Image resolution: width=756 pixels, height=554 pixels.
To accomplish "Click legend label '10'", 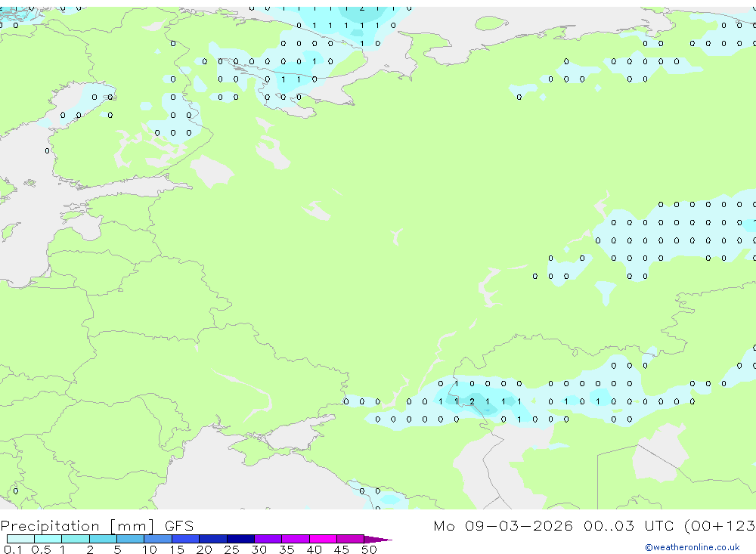I will pos(149,549).
